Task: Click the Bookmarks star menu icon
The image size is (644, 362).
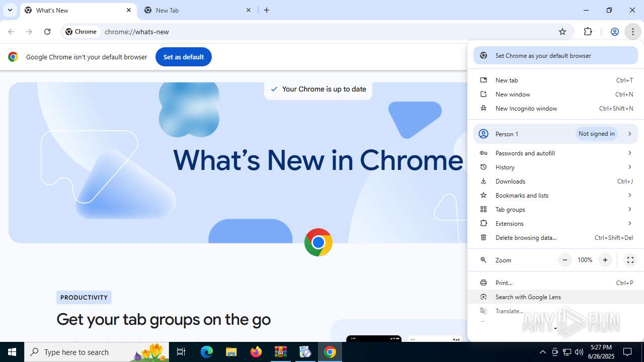Action: (x=484, y=196)
